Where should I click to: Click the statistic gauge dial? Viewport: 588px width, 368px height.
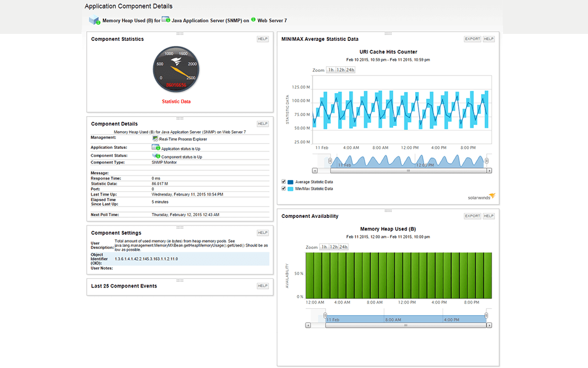(176, 69)
